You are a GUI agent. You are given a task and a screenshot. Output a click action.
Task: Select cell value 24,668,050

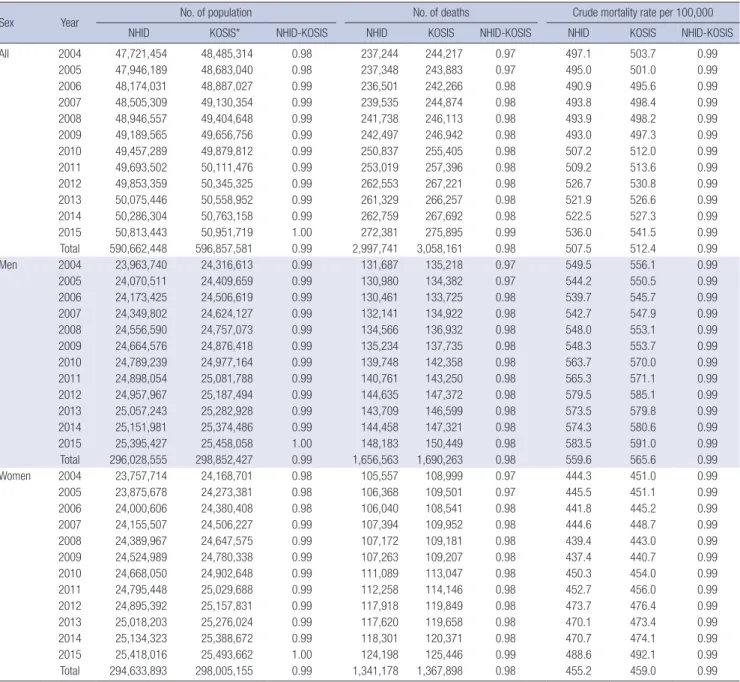tap(141, 573)
